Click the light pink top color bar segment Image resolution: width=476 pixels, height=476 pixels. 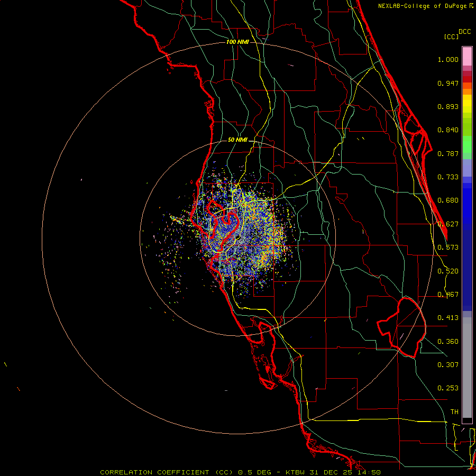(467, 56)
